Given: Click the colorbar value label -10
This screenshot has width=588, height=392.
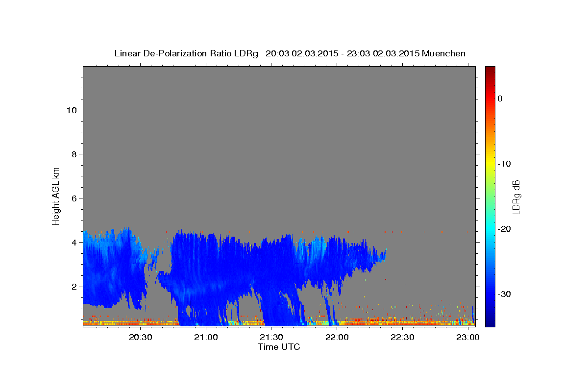Looking at the screenshot, I should point(504,164).
